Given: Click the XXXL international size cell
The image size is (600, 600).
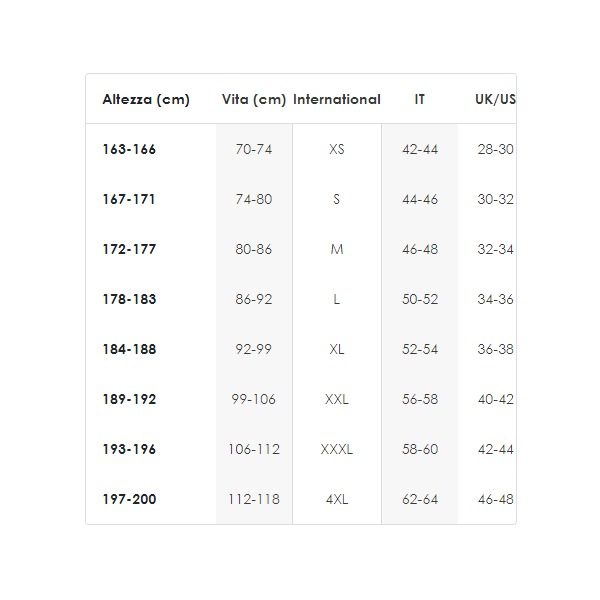Looking at the screenshot, I should click(337, 450).
